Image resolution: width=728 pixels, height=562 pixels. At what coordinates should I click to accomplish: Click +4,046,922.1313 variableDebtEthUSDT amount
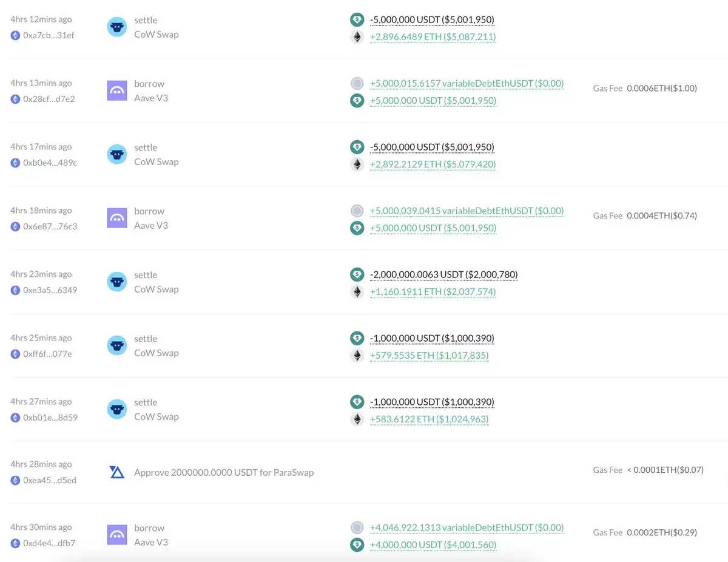tap(467, 528)
